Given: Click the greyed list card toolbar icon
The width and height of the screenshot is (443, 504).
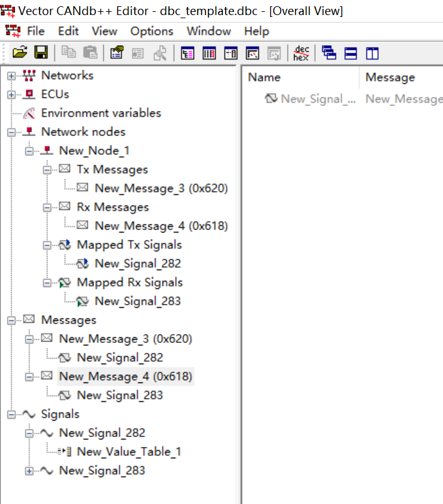Looking at the screenshot, I should (138, 53).
